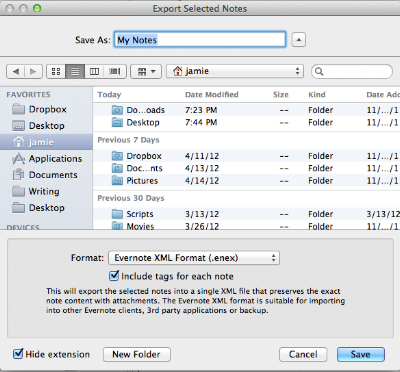Viewport: 400px width, 372px height.
Task: Go forward with the right arrow button
Action: tap(33, 71)
